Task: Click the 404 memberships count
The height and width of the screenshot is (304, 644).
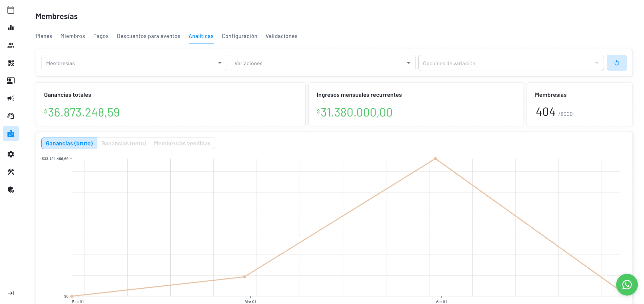Action: (545, 112)
